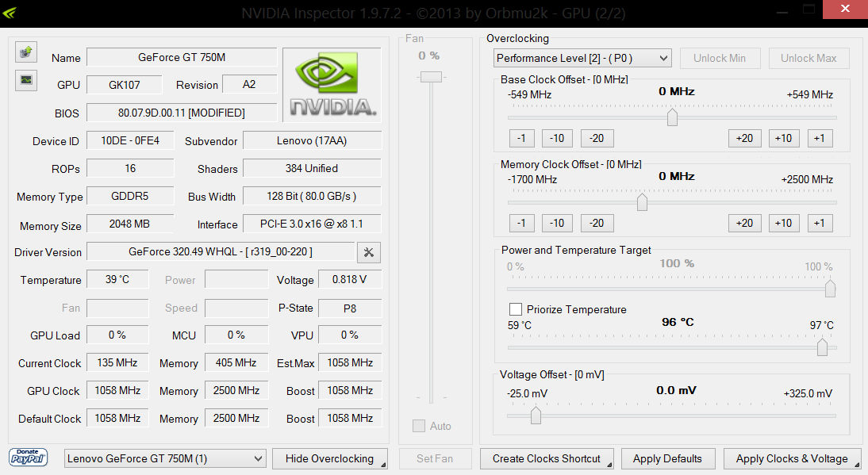Click the GPU Load value 0 %
Viewport: 868px width, 475px height.
coord(117,335)
